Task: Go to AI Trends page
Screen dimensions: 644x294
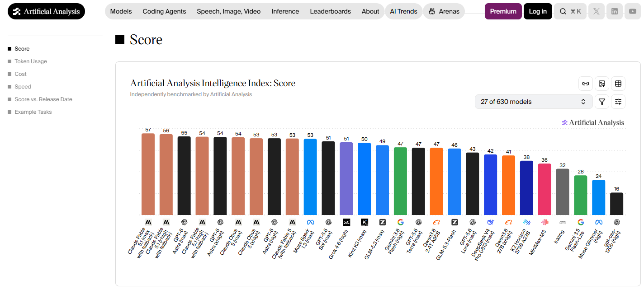Action: (404, 11)
